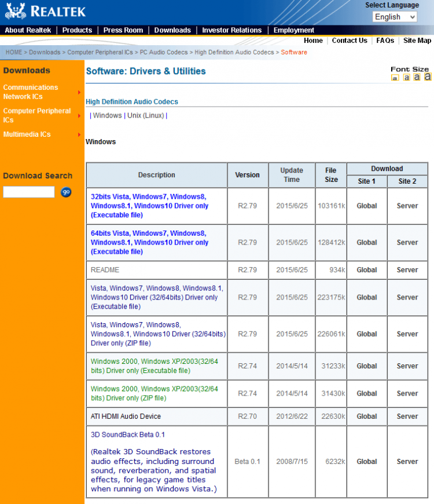Open the Select Language dropdown

(395, 17)
